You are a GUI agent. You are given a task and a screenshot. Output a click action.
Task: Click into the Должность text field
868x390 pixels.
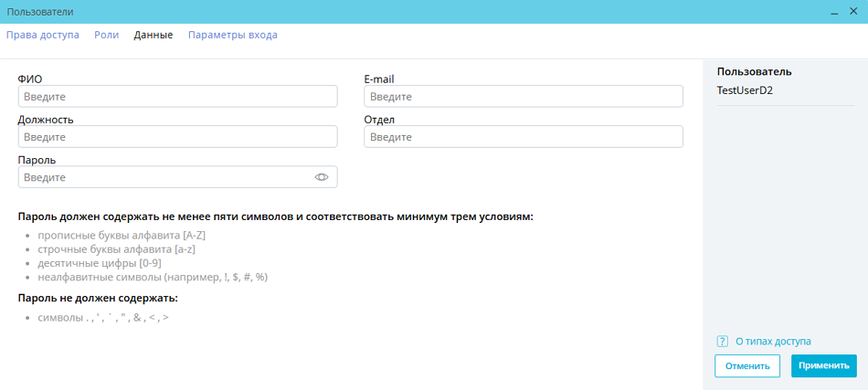click(x=177, y=137)
